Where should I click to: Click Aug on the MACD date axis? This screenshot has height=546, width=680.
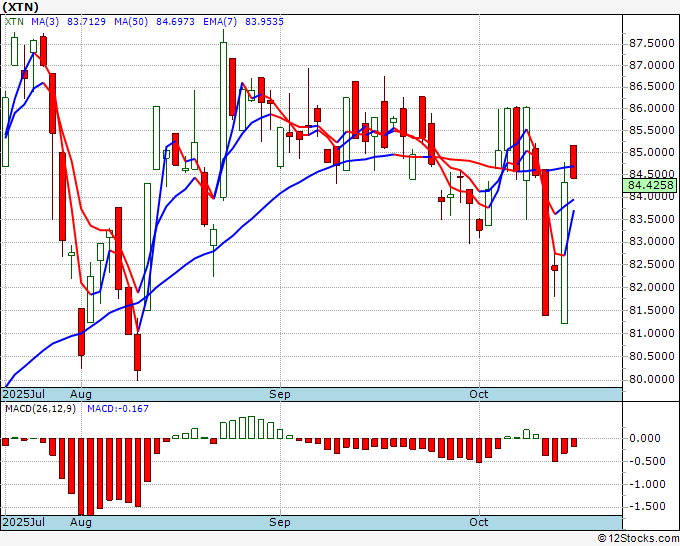tap(81, 522)
